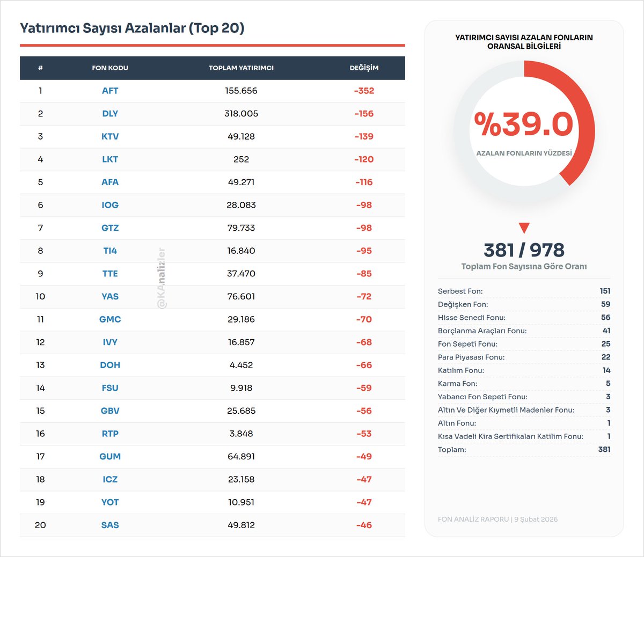Click the GMC fund code
Image resolution: width=644 pixels, height=644 pixels.
point(110,319)
